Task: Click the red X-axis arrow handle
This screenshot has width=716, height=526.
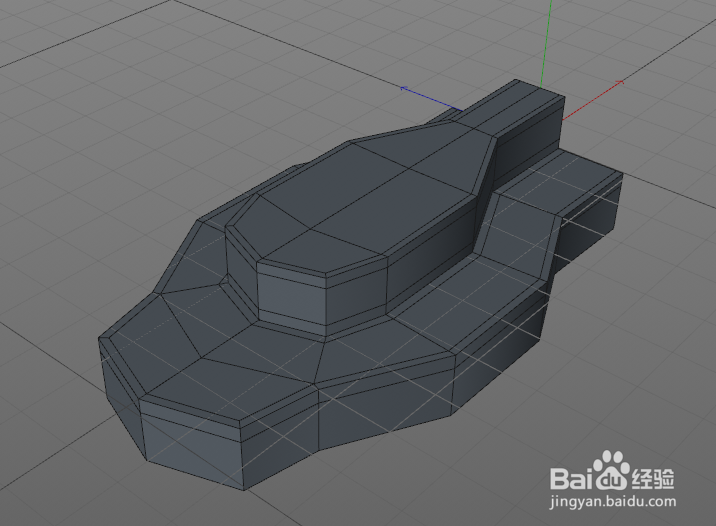Action: point(620,82)
